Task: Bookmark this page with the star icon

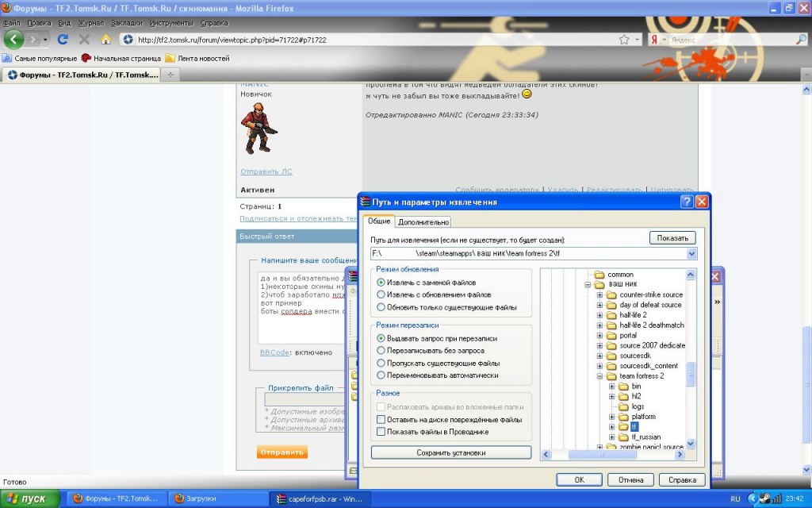Action: [624, 40]
